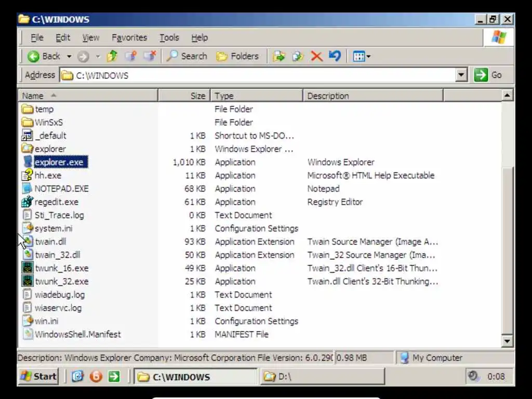Click the explorer.exe file icon
Image resolution: width=532 pixels, height=399 pixels.
pos(28,162)
